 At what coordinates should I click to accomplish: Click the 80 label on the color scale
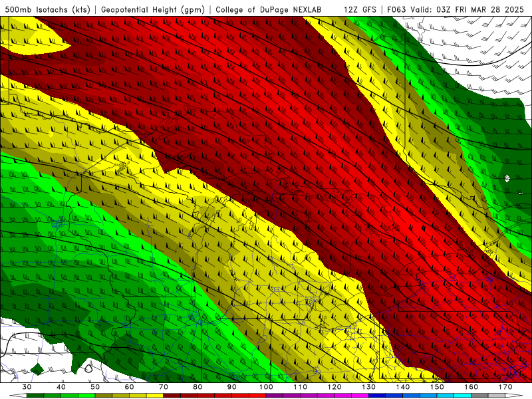tap(198, 387)
